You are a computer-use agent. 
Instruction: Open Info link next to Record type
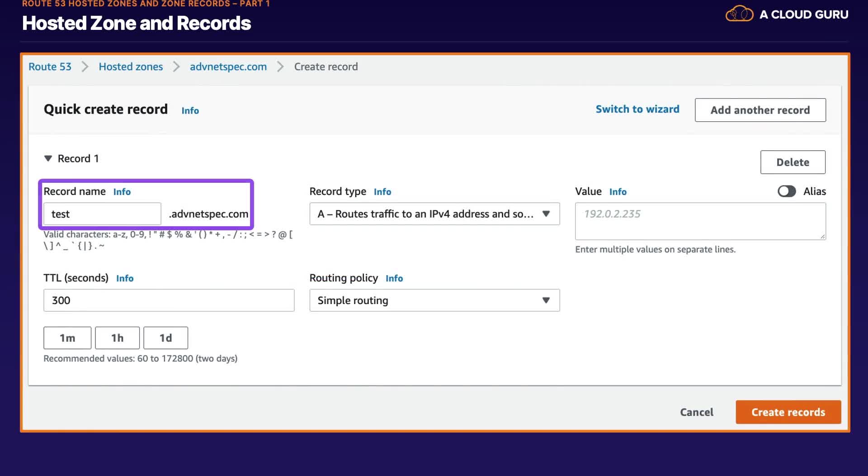tap(382, 192)
